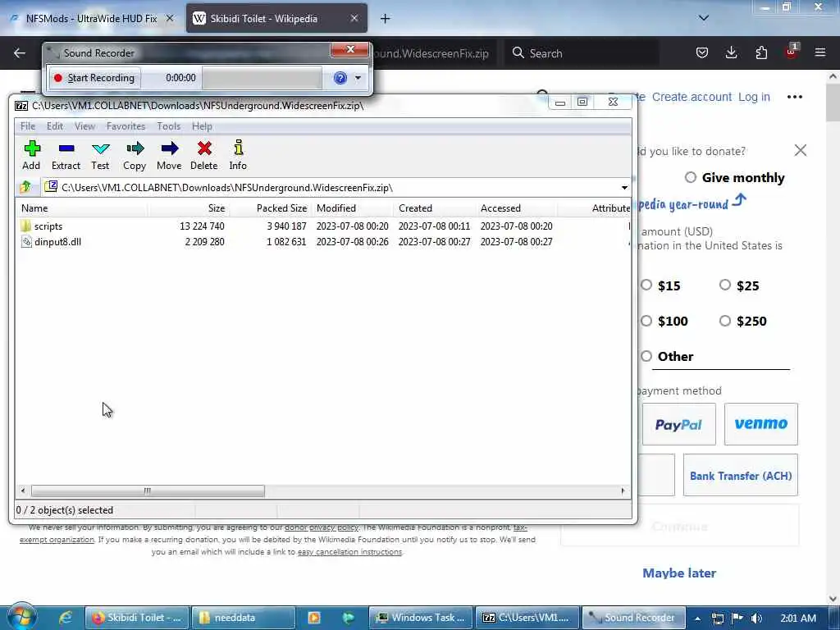Pay with the Venmo button
The image size is (840, 630).
760,424
